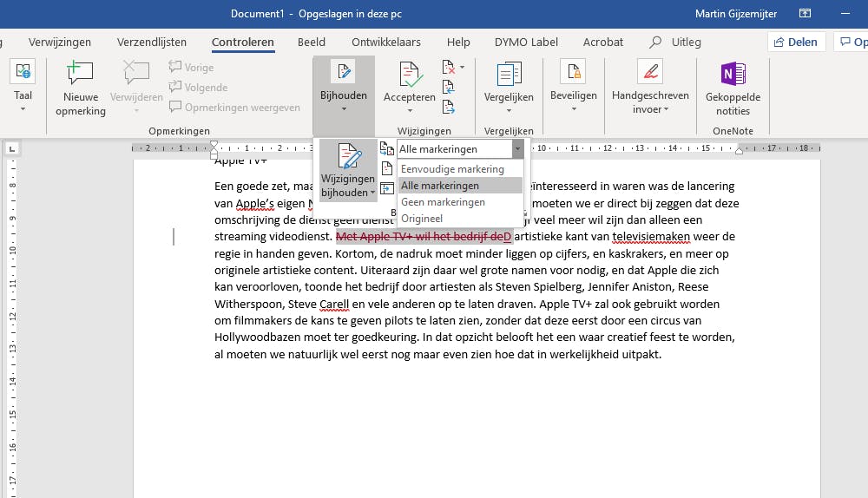Expand the Vergelijken dropdown arrow
Screen dimensions: 868x498
[509, 111]
